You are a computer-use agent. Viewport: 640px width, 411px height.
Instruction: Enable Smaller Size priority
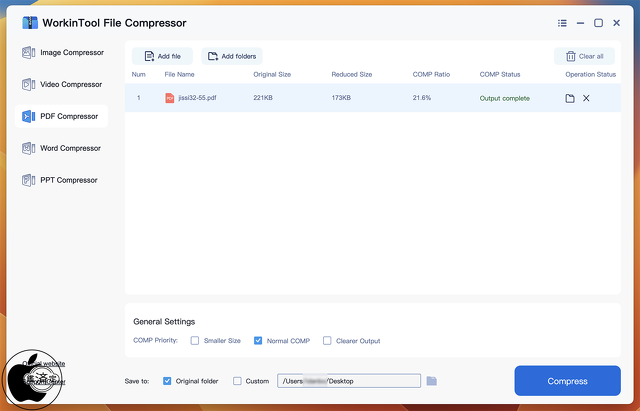195,340
